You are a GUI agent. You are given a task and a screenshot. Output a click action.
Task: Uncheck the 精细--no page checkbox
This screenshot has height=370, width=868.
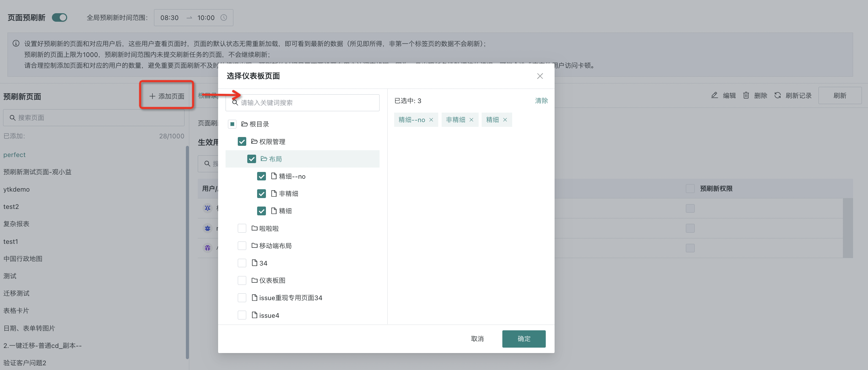click(x=262, y=176)
